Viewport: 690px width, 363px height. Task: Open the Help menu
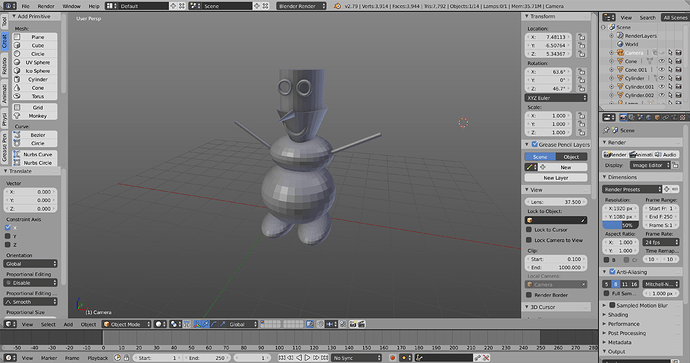94,6
